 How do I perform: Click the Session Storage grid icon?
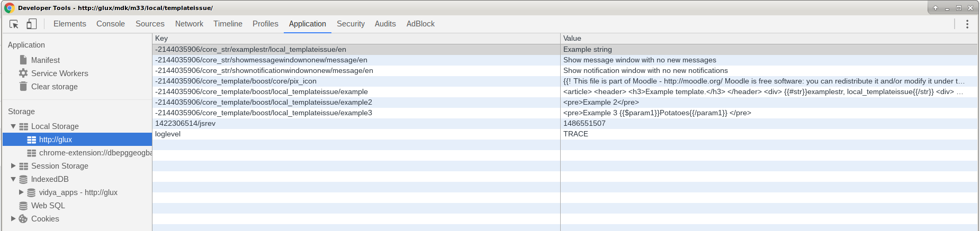pyautogui.click(x=24, y=166)
